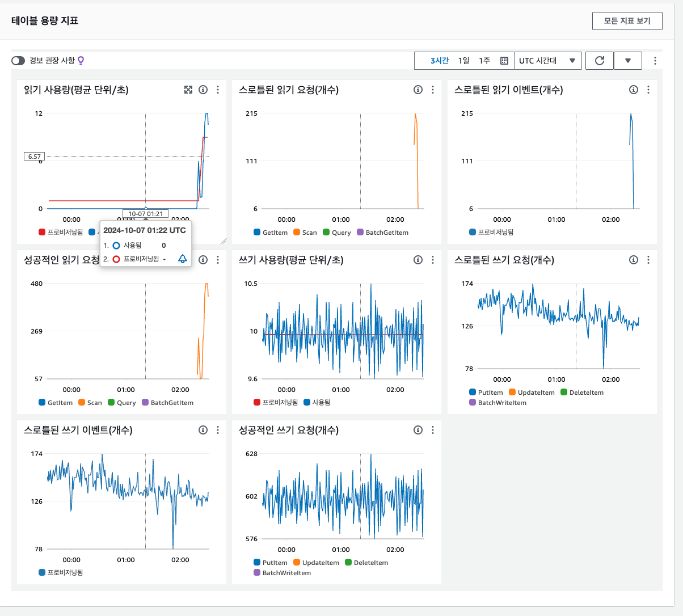Show info for 성공적인 쓰기 요청(개수) chart

point(418,430)
